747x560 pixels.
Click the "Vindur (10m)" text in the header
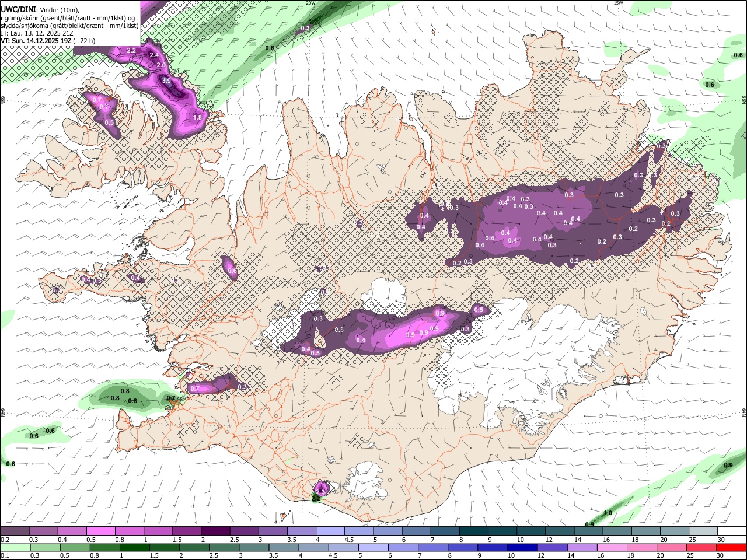click(x=60, y=10)
